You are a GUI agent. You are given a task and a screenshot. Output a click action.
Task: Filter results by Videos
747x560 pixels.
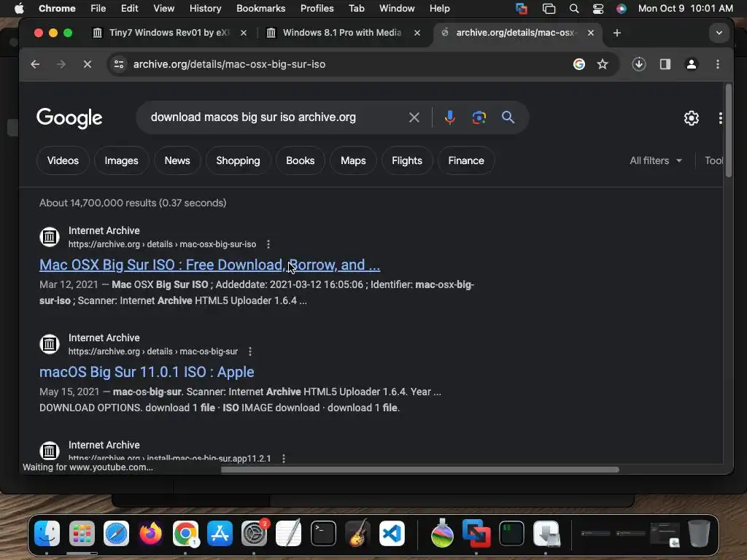point(63,160)
